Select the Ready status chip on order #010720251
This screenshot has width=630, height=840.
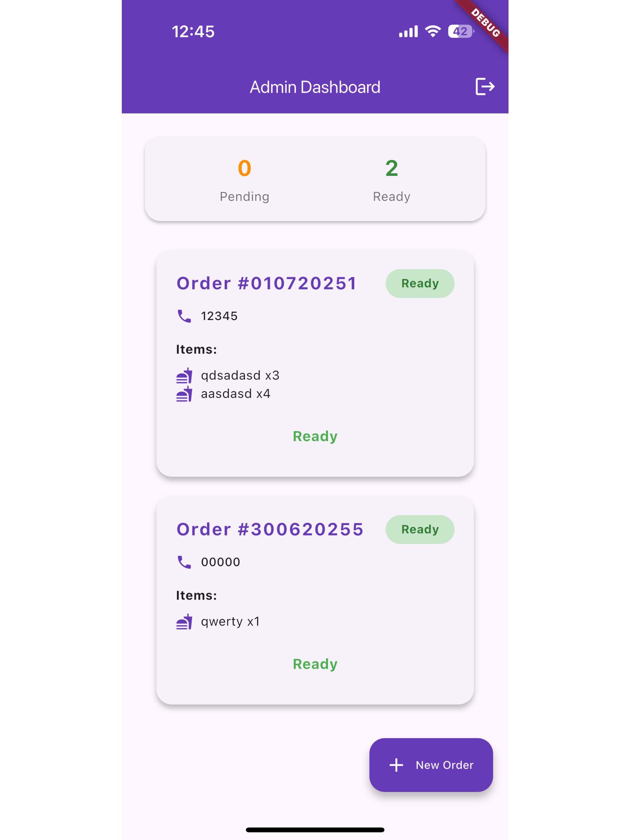pyautogui.click(x=420, y=284)
